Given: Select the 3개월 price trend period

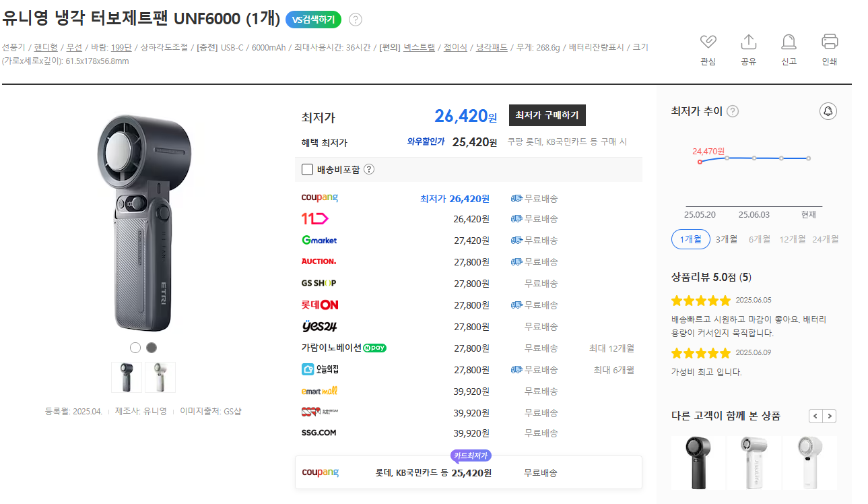Looking at the screenshot, I should pos(727,239).
